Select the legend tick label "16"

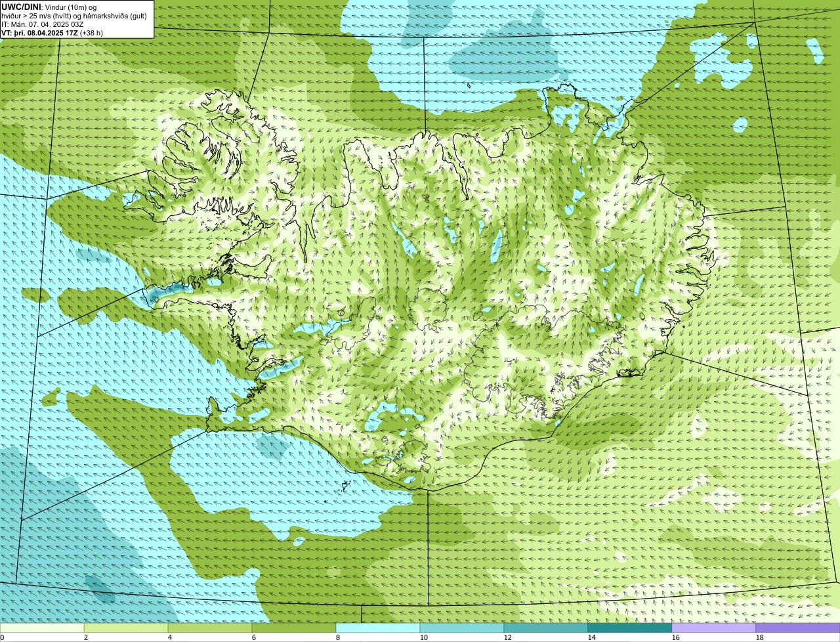676,637
